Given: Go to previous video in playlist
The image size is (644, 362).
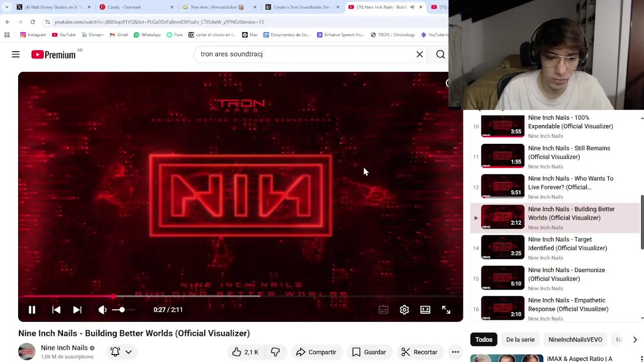Looking at the screenshot, I should click(x=56, y=310).
